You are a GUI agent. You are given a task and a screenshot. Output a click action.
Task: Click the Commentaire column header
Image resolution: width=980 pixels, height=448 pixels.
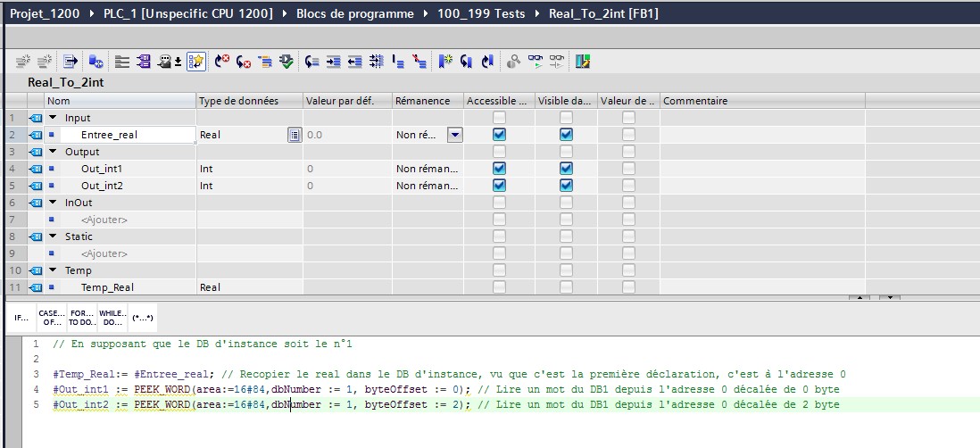762,101
